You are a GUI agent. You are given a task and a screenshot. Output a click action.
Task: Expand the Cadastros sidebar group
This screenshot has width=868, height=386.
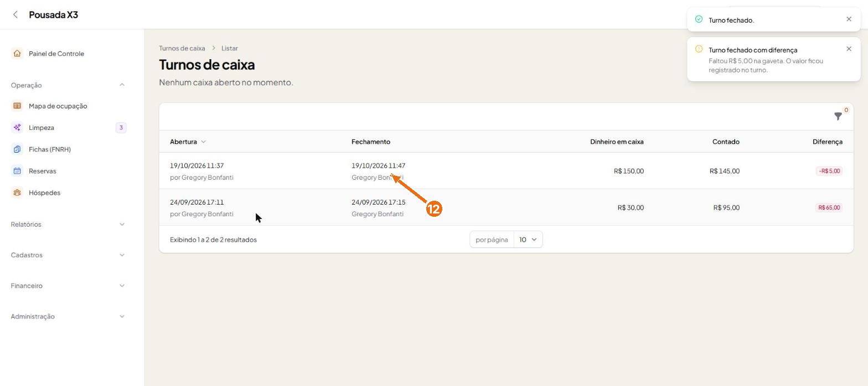click(x=122, y=255)
